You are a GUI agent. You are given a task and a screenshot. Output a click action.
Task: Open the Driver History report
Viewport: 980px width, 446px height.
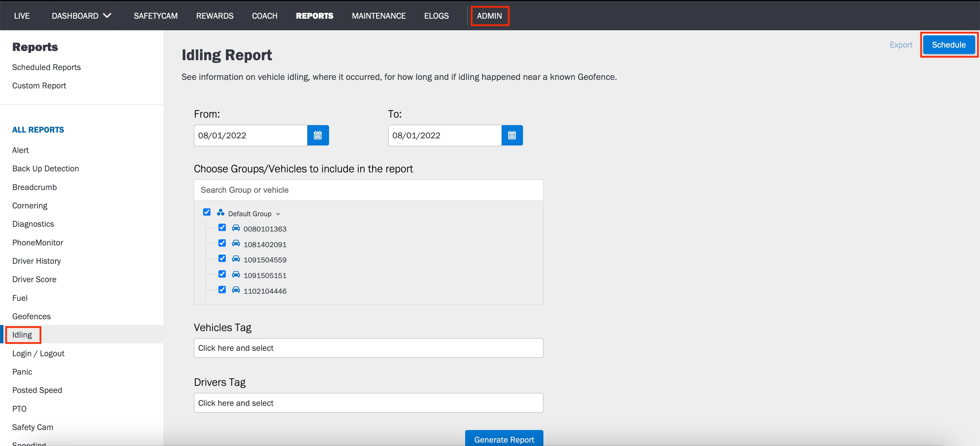pos(36,261)
